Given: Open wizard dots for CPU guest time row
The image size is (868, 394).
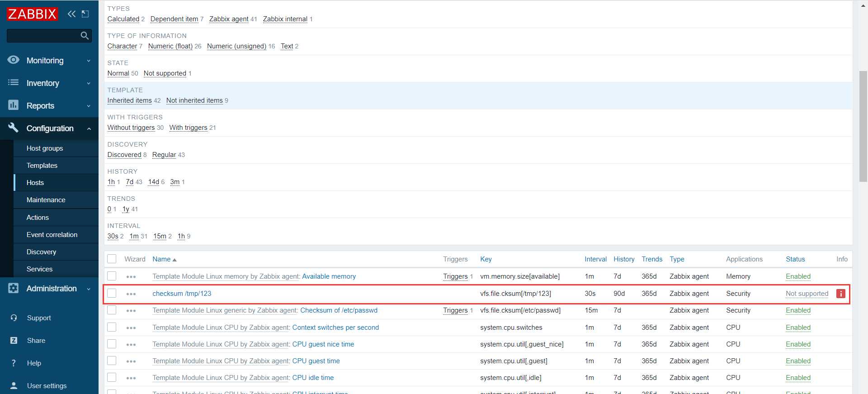Looking at the screenshot, I should click(131, 361).
